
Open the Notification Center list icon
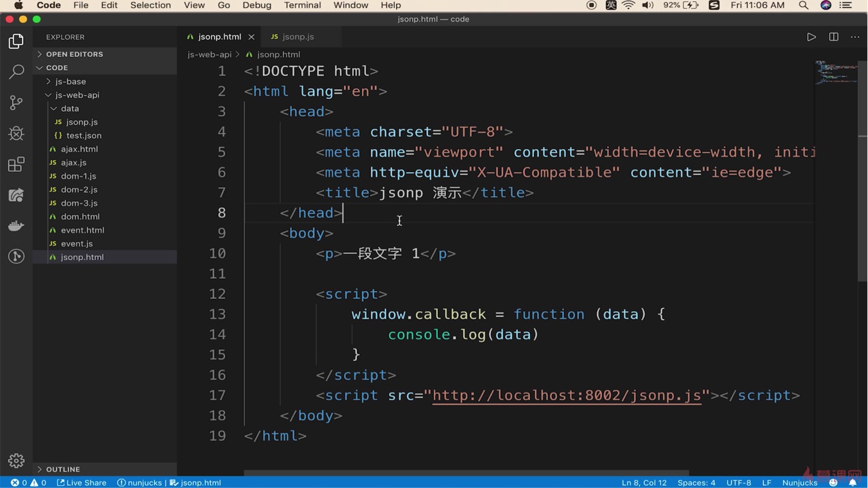tap(845, 5)
